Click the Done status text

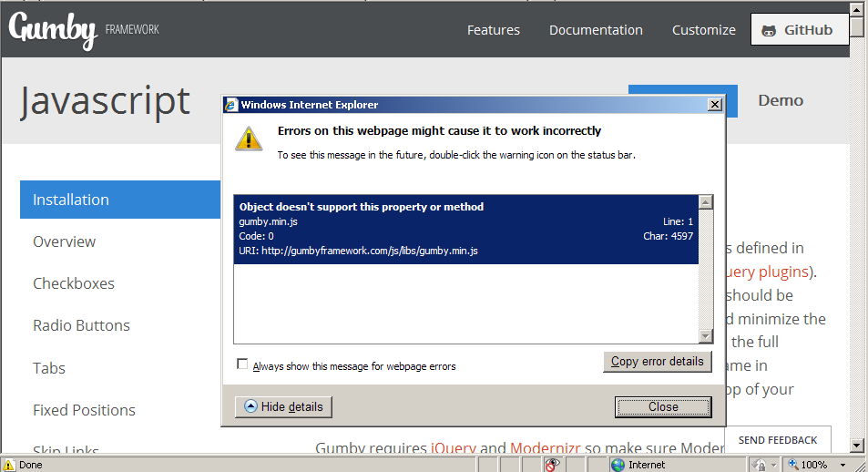(30, 465)
